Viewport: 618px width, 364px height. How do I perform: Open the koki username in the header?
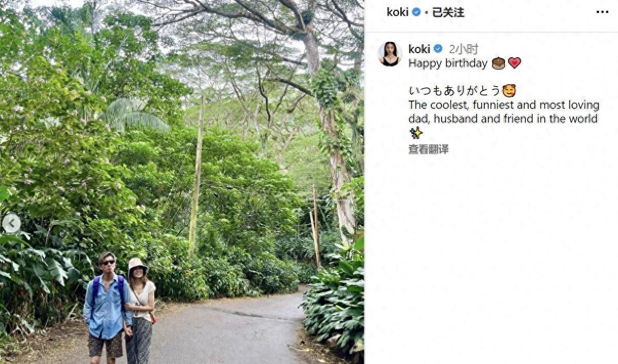click(x=397, y=12)
